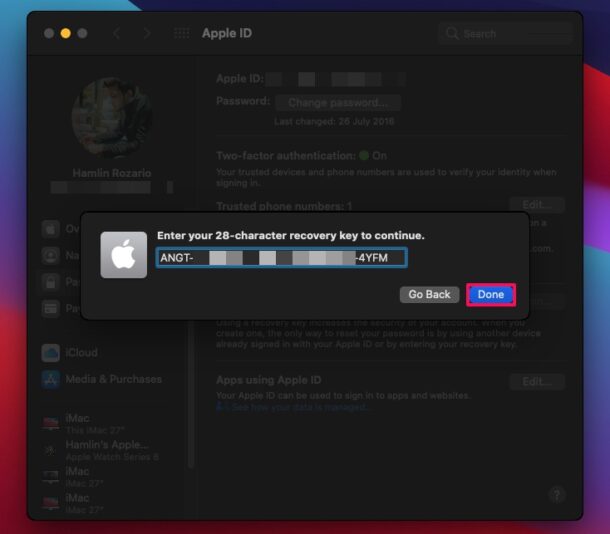Click the Media & Purchases App Store icon
610x534 pixels.
[51, 379]
